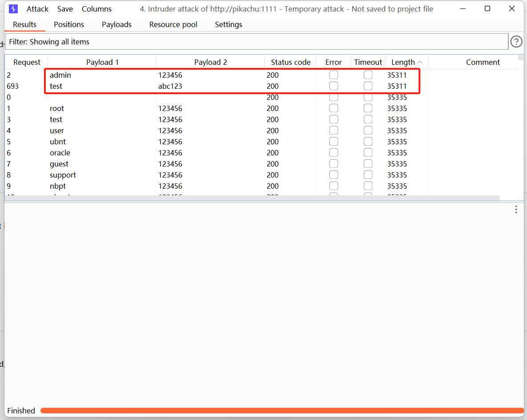Click the Finished status label
This screenshot has height=420, width=527.
coord(21,411)
